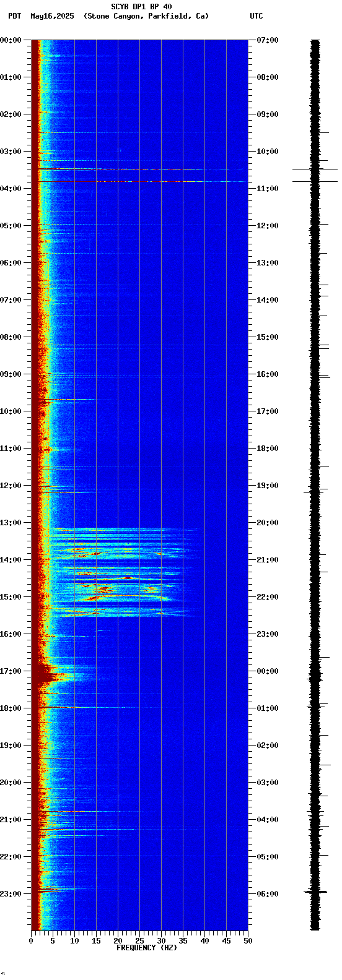
Task: Click the 20:00 PDT time label
Action: click(11, 783)
